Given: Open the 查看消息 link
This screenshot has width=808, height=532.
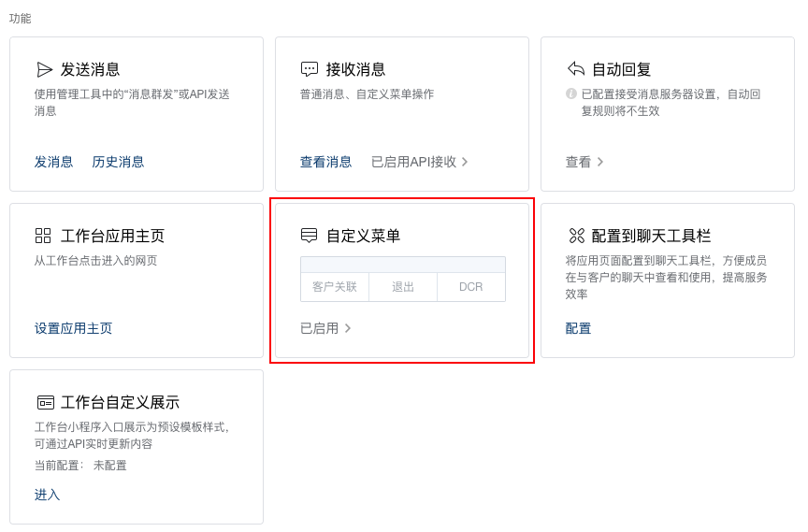Looking at the screenshot, I should tap(325, 162).
